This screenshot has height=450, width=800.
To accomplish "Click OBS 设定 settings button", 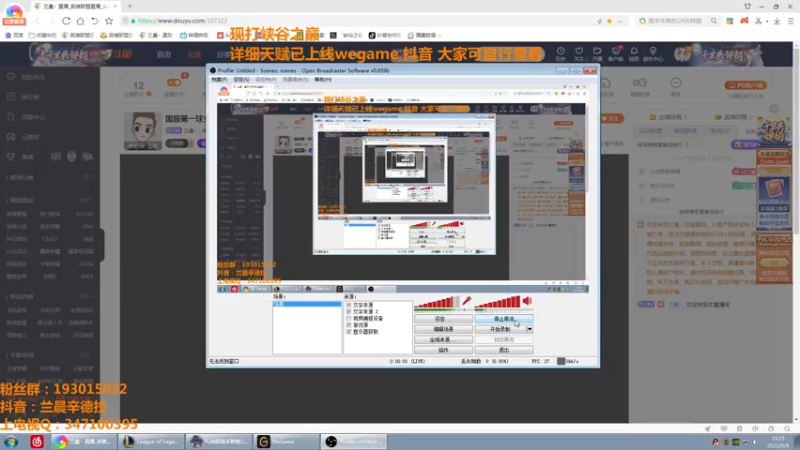I will [443, 319].
